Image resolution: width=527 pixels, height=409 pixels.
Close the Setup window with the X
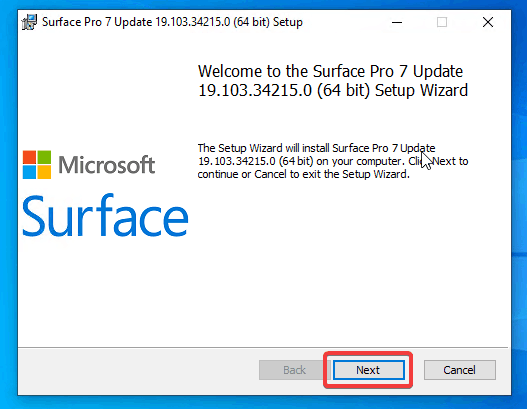coord(488,23)
